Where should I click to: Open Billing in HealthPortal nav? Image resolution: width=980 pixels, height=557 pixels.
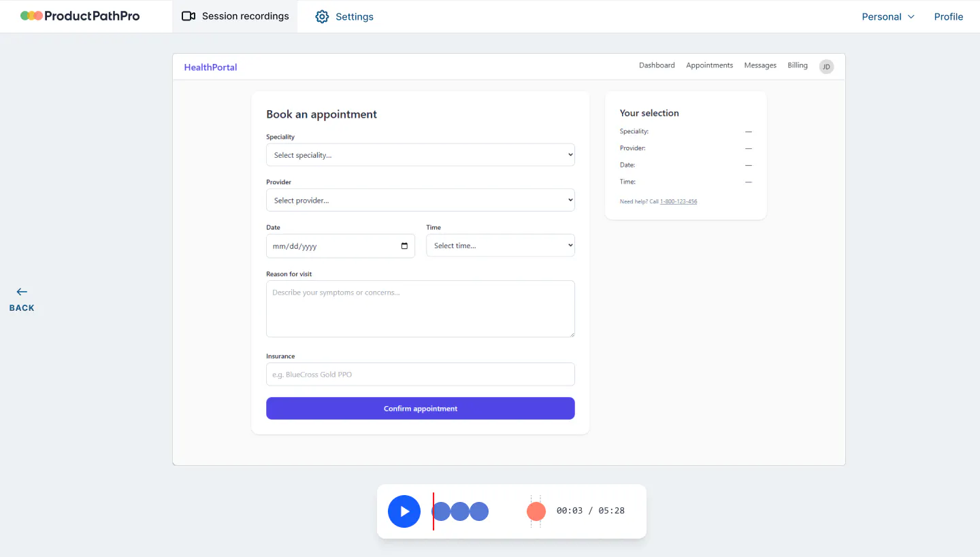point(798,65)
